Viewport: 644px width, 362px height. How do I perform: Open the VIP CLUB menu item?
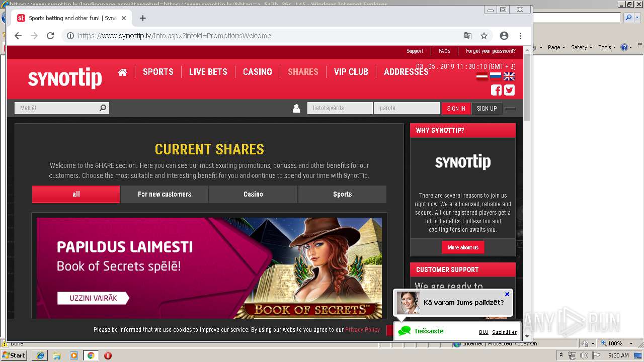click(x=351, y=72)
